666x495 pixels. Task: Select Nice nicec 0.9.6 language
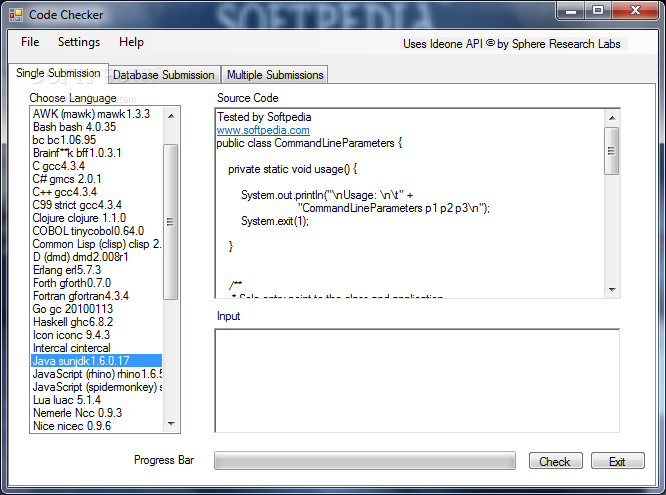[x=96, y=426]
